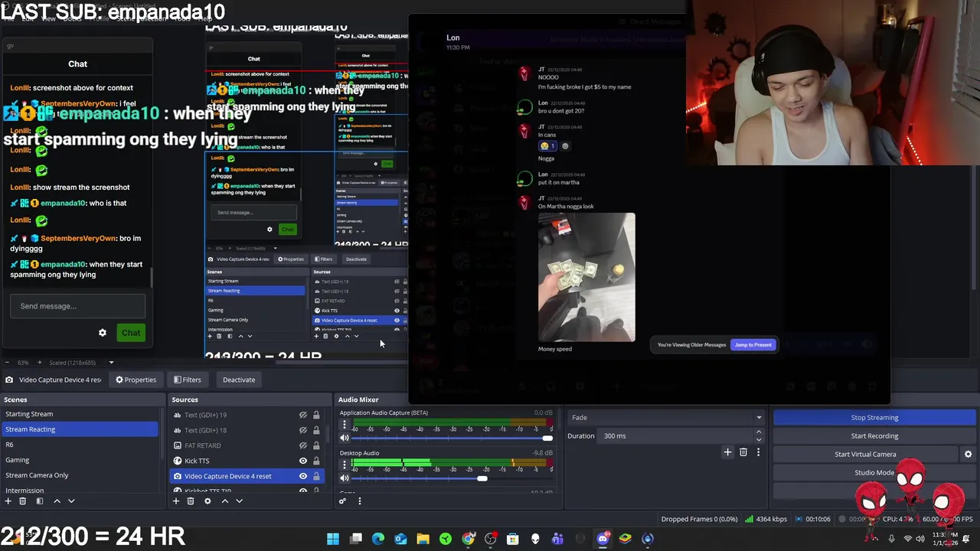
Task: Select Kick TTS source row
Action: tap(247, 461)
